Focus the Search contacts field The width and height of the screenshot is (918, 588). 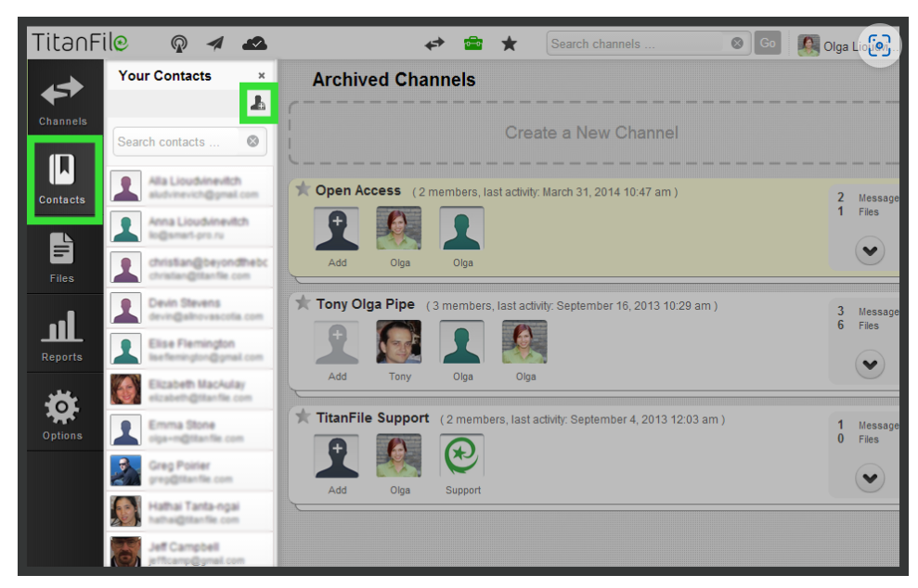pyautogui.click(x=189, y=142)
